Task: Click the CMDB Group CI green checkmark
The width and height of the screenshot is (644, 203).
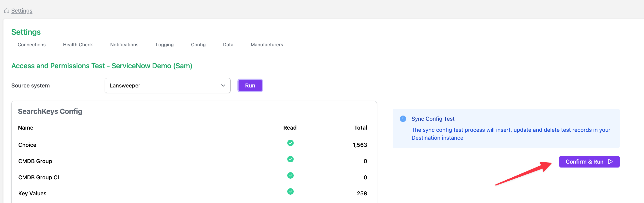Action: 290,175
